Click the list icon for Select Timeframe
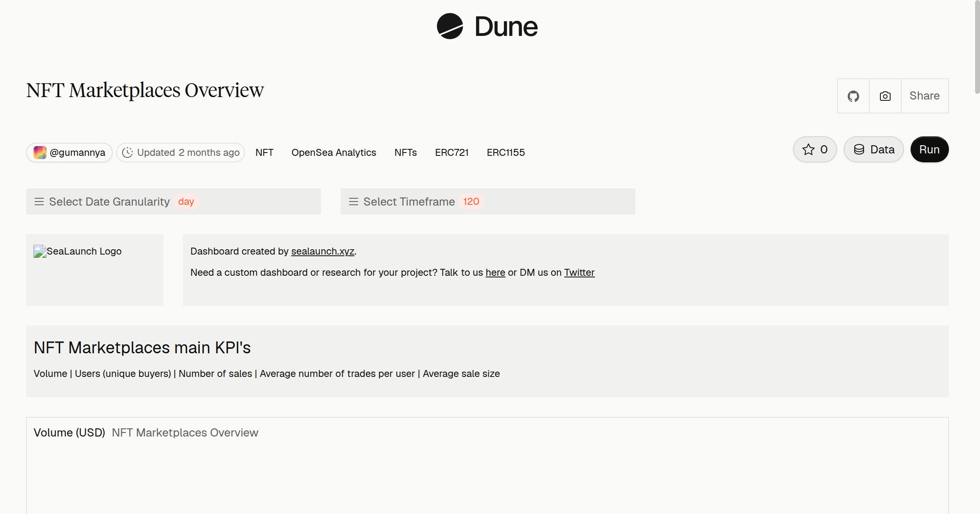 click(x=354, y=202)
